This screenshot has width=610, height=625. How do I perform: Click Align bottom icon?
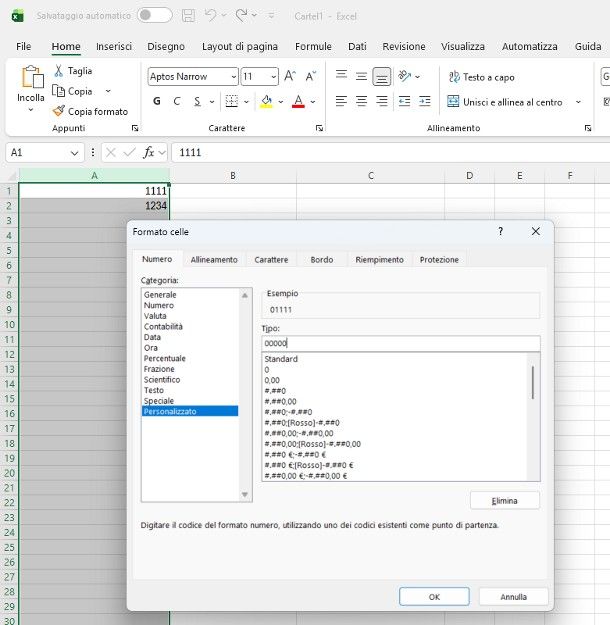[x=382, y=76]
